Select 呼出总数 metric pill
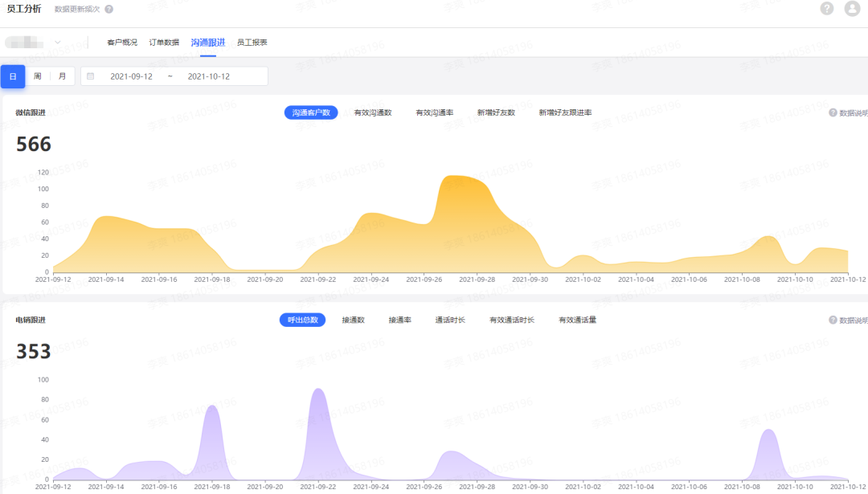 coord(303,320)
